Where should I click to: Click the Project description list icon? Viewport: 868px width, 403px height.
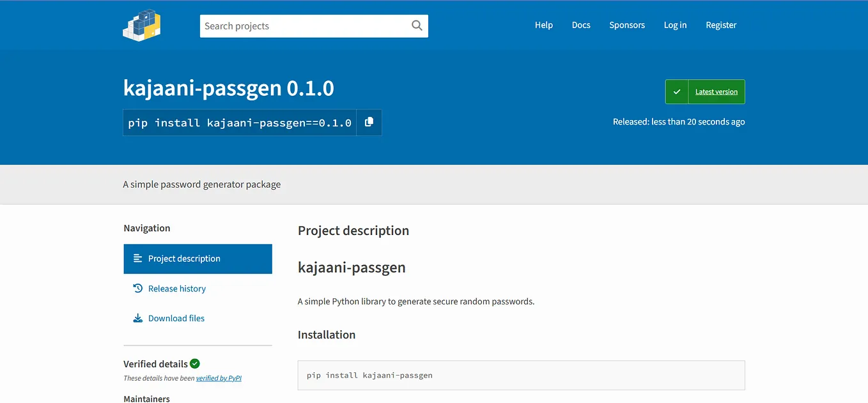point(137,259)
